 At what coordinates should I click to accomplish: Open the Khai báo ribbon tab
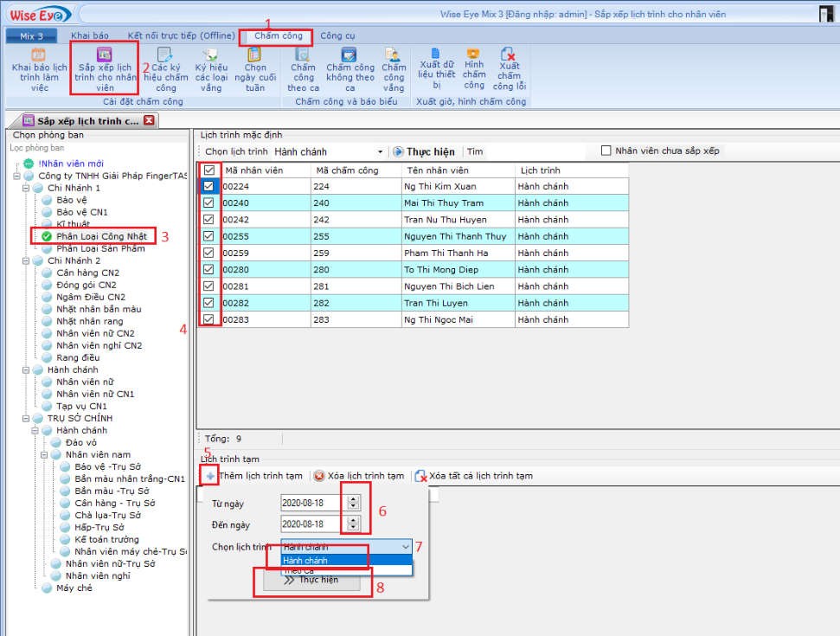[89, 35]
